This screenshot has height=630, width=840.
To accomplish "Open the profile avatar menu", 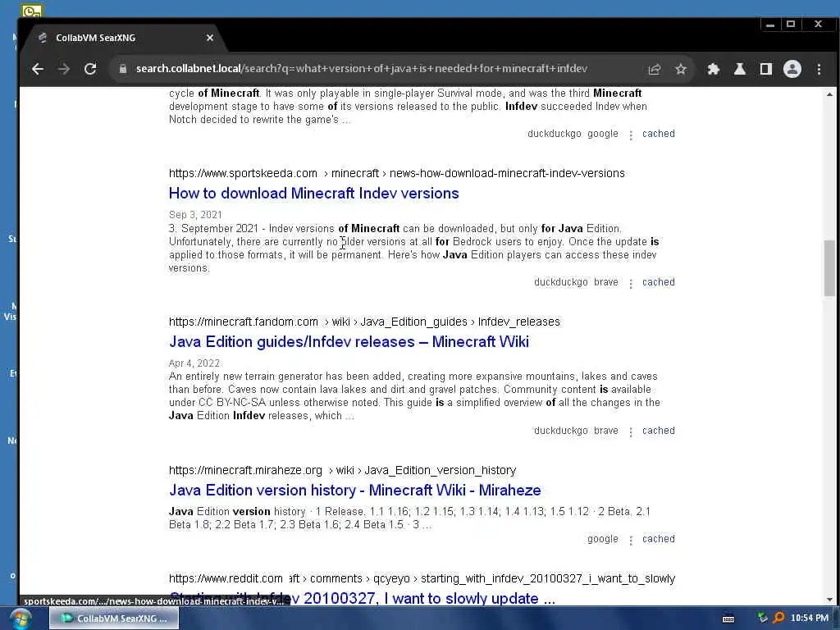I will [792, 69].
